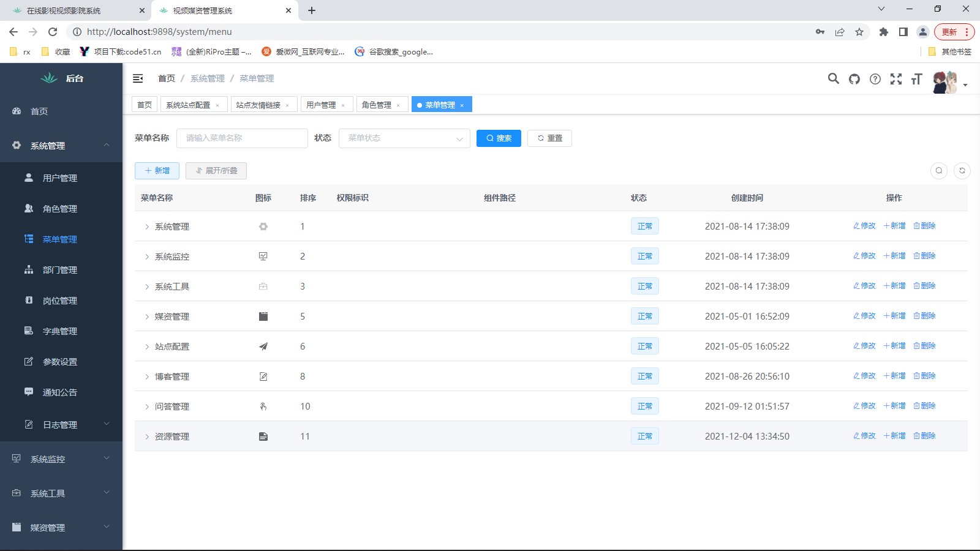Expand 日志管理 sidebar submenu
980x551 pixels.
tap(61, 424)
